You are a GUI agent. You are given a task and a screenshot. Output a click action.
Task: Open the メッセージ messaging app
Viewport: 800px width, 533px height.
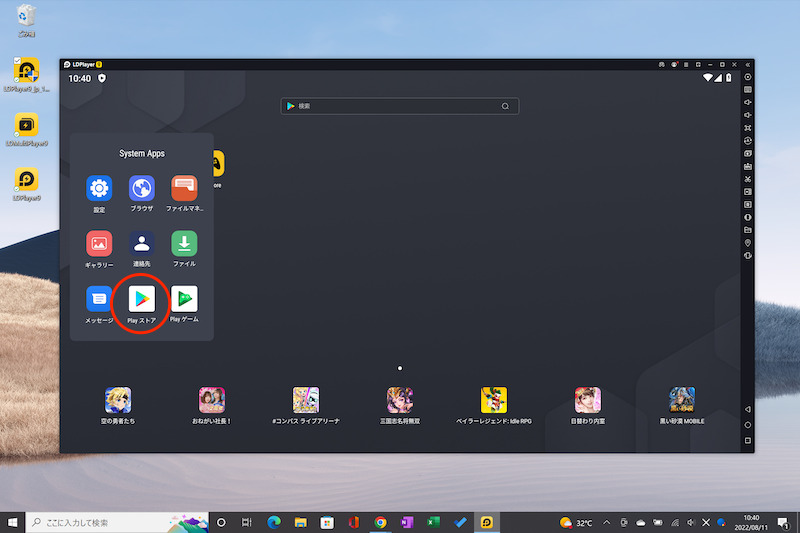99,298
